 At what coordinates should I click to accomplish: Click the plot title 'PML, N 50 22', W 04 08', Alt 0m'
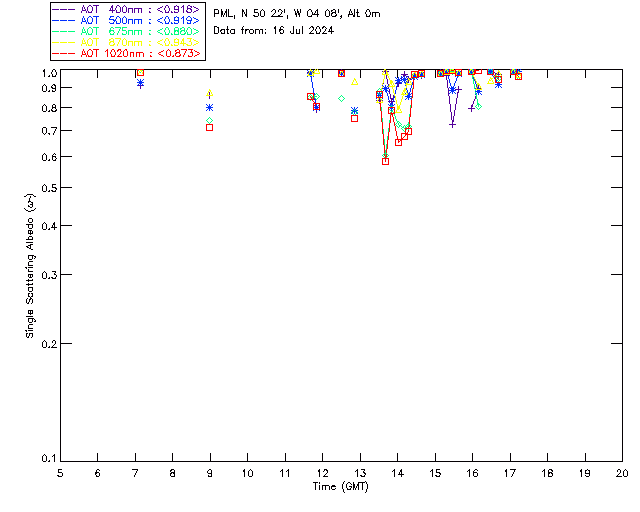coord(297,13)
